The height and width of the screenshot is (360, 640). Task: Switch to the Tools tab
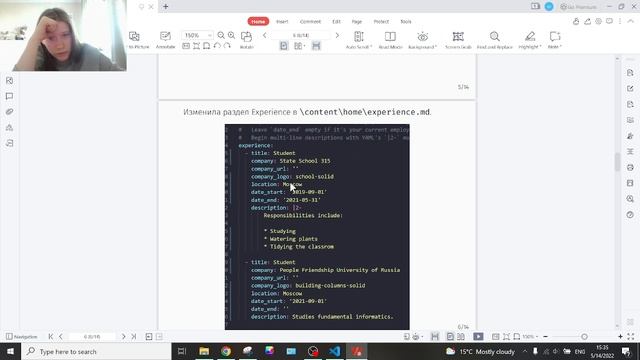[406, 21]
